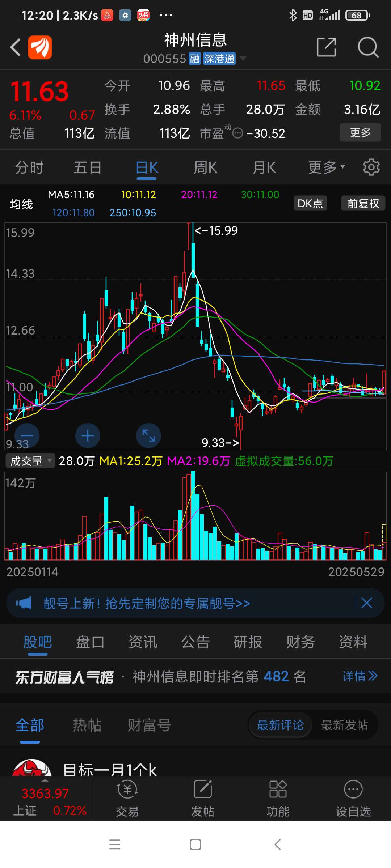Tap the 均线 moving average label
391x868 pixels.
21,204
